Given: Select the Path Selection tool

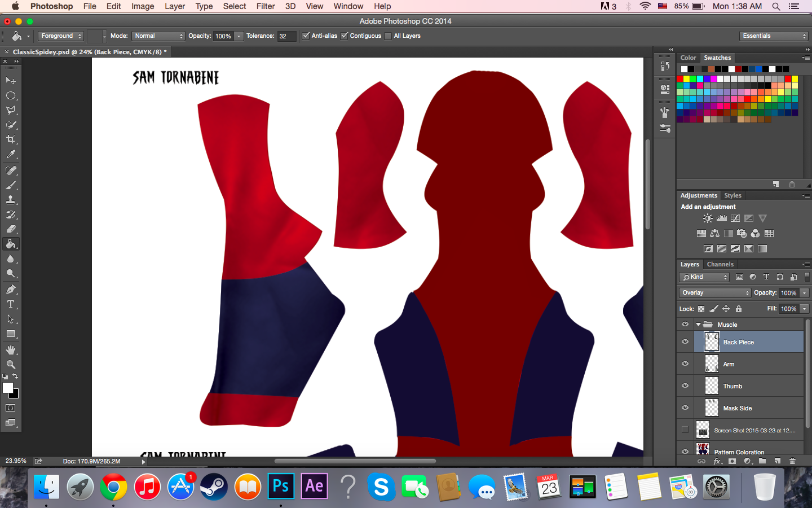Looking at the screenshot, I should click(11, 319).
